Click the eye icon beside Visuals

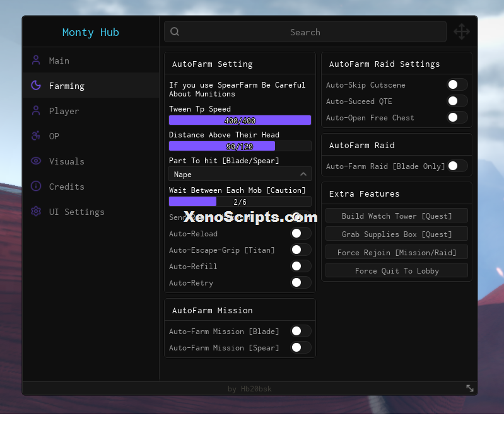click(36, 161)
